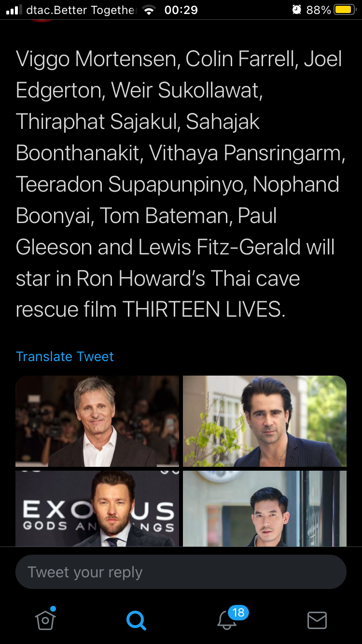362x644 pixels.
Task: Open photo of gray-haired man in white shirt
Action: pyautogui.click(x=97, y=421)
